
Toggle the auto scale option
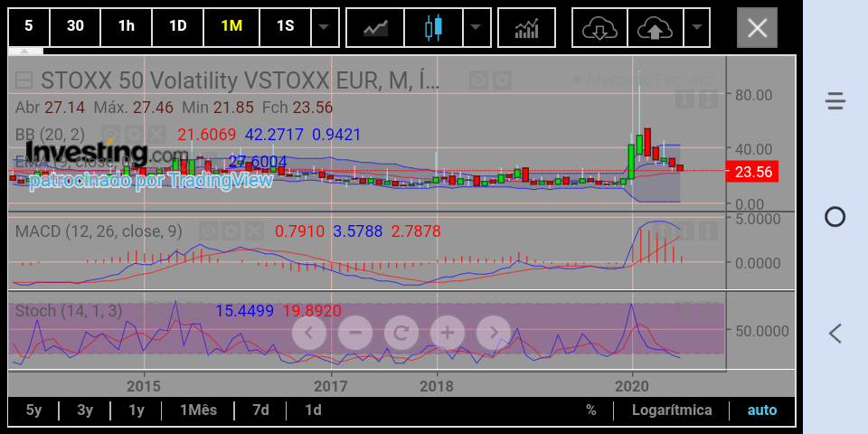point(762,410)
